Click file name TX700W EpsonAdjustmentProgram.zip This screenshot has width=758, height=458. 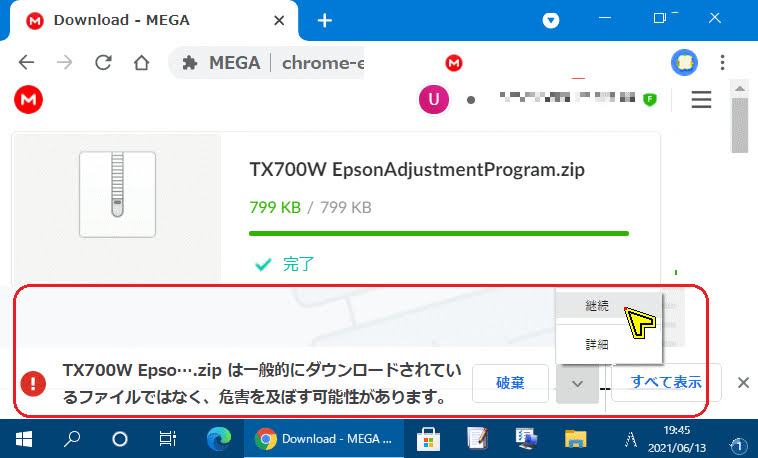pyautogui.click(x=417, y=170)
